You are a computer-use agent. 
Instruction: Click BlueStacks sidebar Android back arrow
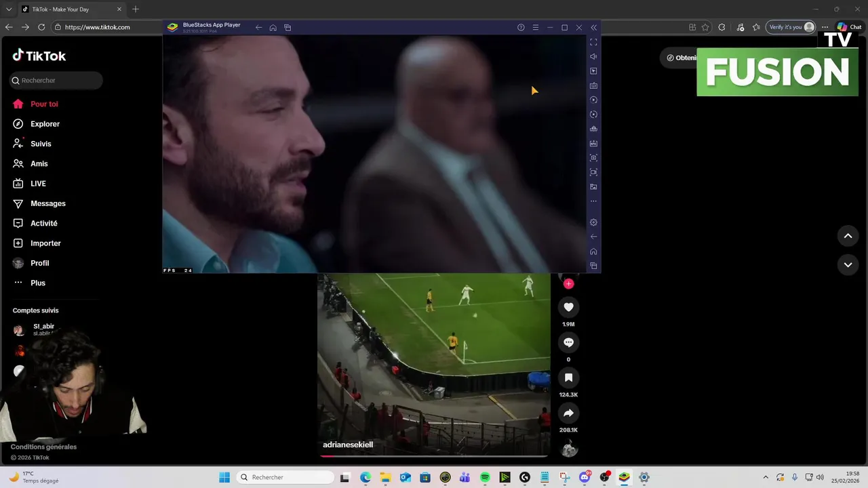pyautogui.click(x=593, y=237)
